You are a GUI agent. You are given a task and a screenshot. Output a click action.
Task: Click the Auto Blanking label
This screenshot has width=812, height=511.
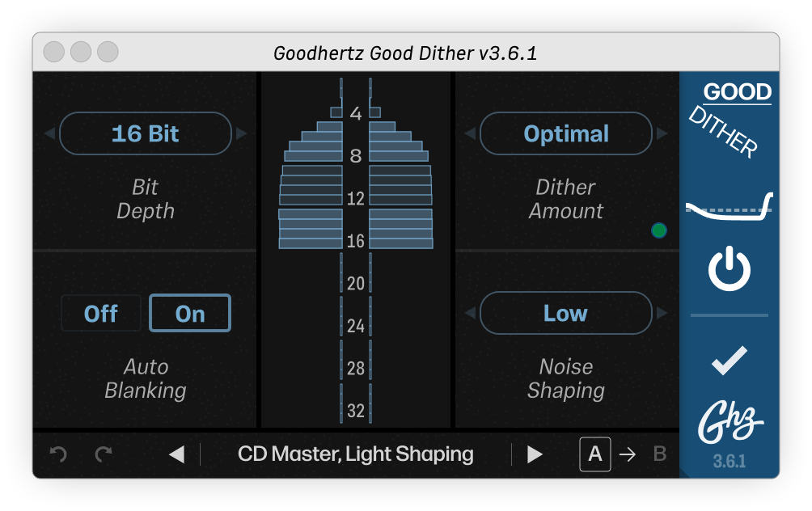pyautogui.click(x=146, y=378)
